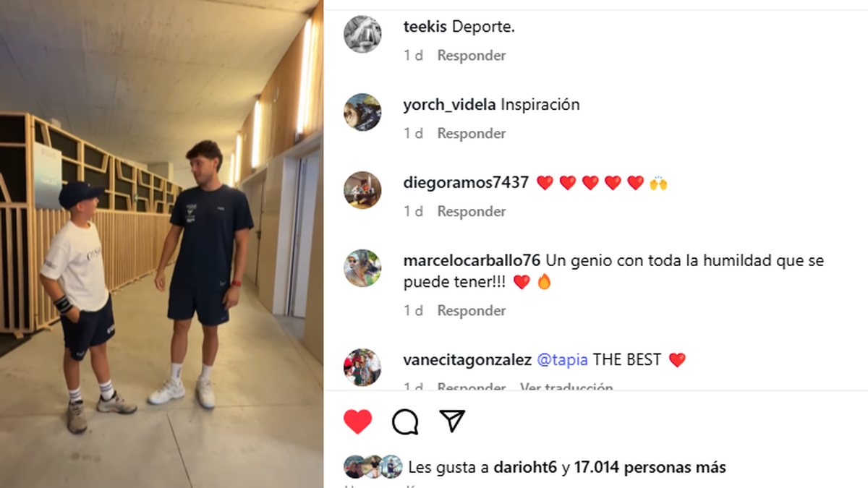868x488 pixels.
Task: Show the 17.014 personas más likes list
Action: 650,468
